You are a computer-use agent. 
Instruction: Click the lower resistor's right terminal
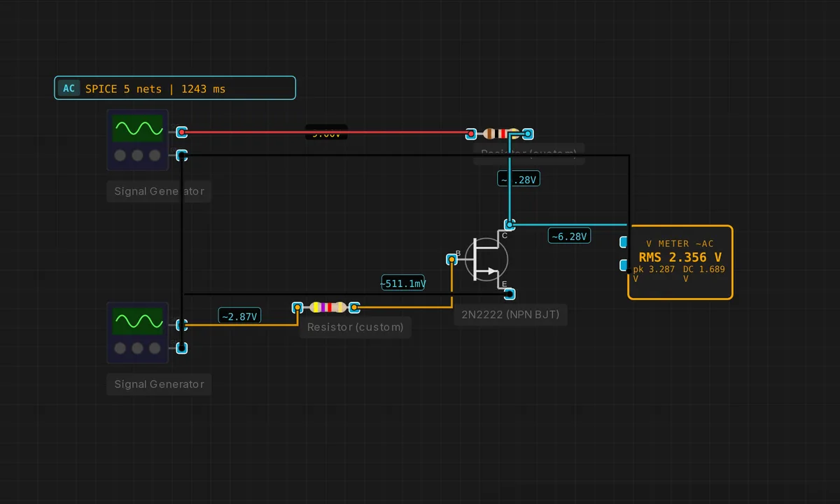point(354,307)
